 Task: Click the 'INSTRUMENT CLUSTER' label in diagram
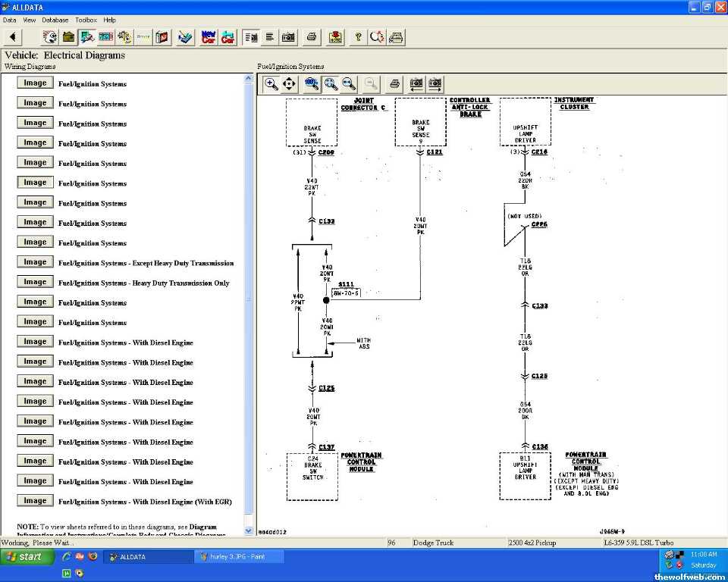click(x=574, y=103)
